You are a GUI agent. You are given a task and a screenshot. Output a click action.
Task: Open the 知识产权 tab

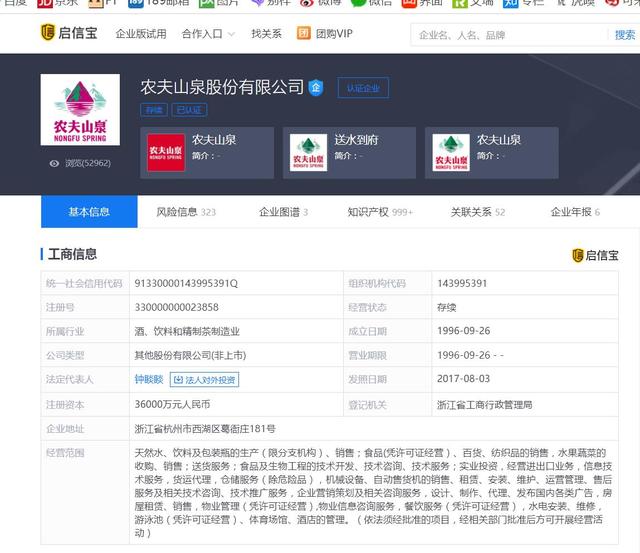tap(380, 212)
